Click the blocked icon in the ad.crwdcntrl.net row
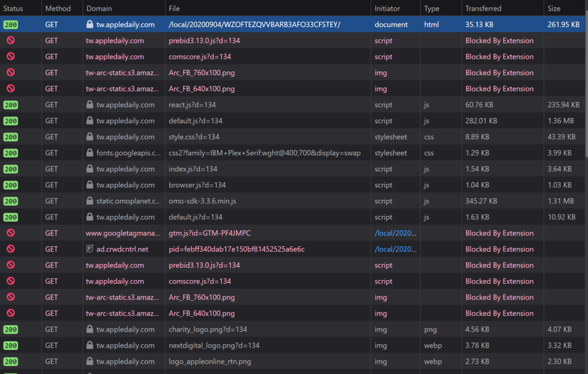 point(11,249)
